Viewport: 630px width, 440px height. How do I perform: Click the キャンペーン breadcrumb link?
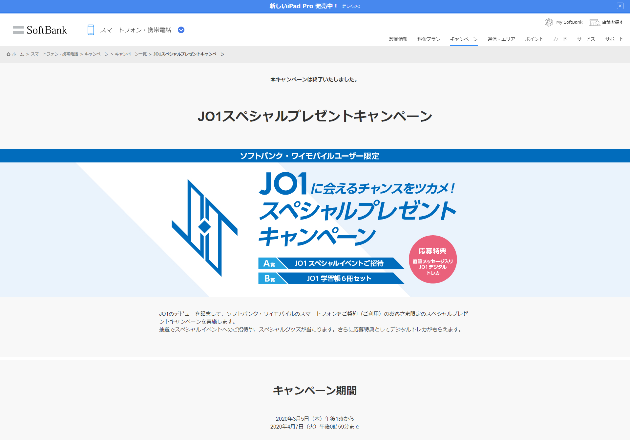pyautogui.click(x=95, y=52)
